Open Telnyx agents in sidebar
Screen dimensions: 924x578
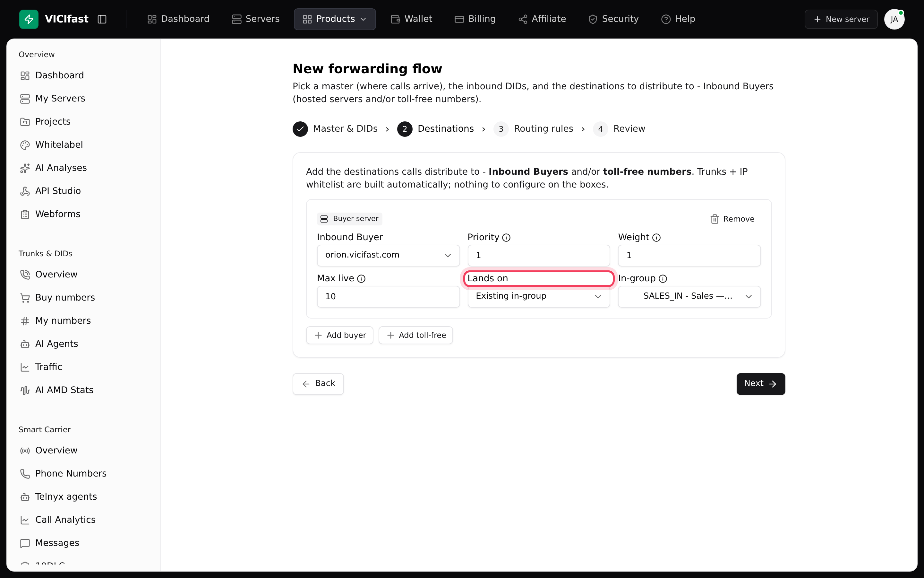point(58,496)
